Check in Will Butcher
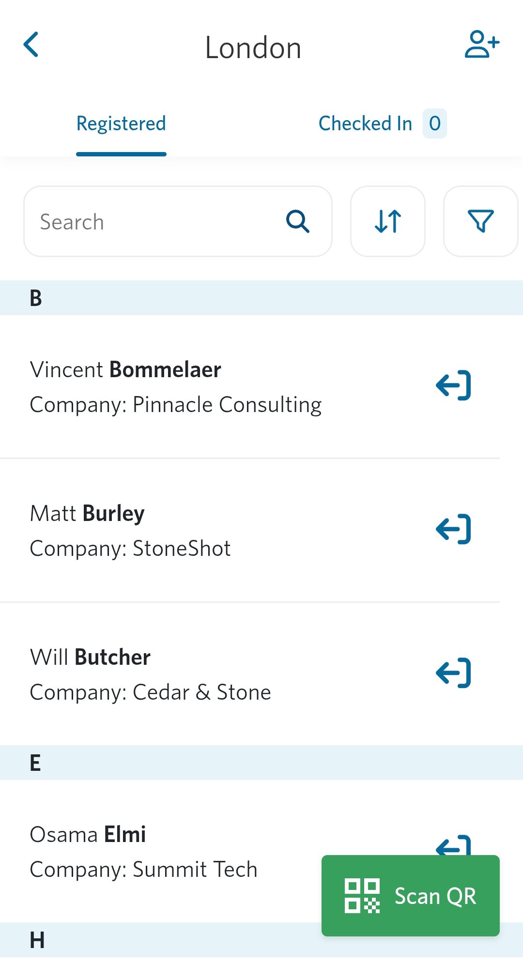 [453, 673]
